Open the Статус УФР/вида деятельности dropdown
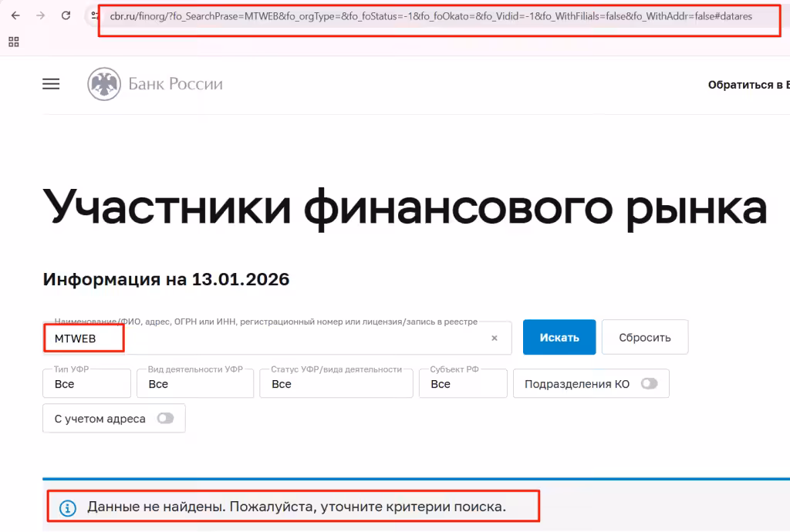This screenshot has height=532, width=790. [x=336, y=383]
